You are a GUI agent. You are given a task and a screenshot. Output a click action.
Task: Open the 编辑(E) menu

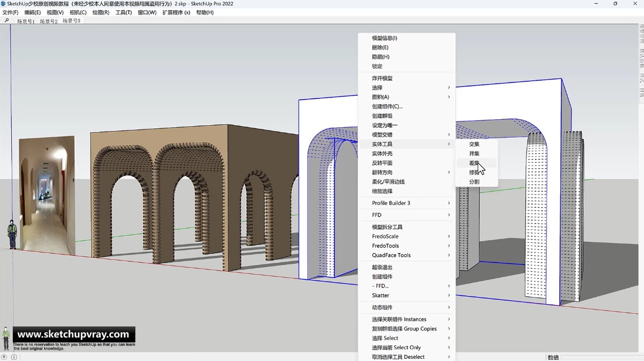pos(32,12)
